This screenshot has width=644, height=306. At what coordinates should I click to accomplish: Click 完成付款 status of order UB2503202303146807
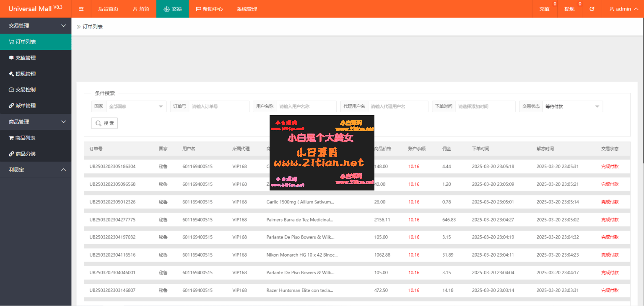pyautogui.click(x=610, y=290)
